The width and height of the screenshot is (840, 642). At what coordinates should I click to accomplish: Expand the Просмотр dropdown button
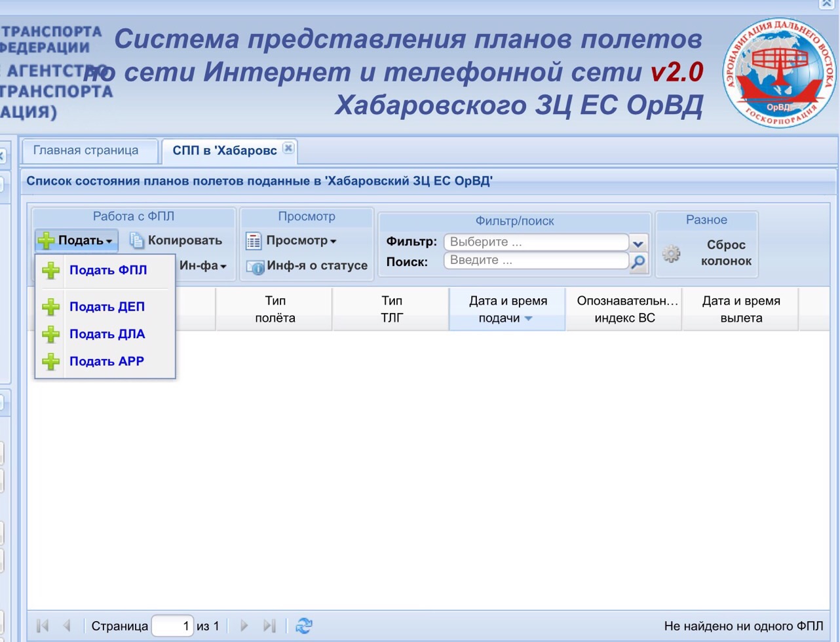(292, 240)
